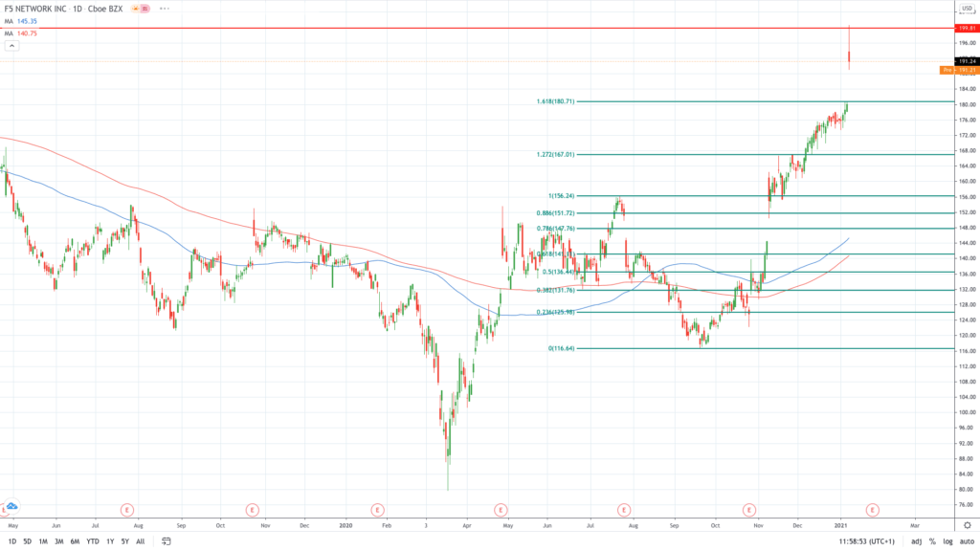Viewport: 980px width, 551px height.
Task: Collapse the indicator legend with the chevron arrow
Action: tap(11, 45)
